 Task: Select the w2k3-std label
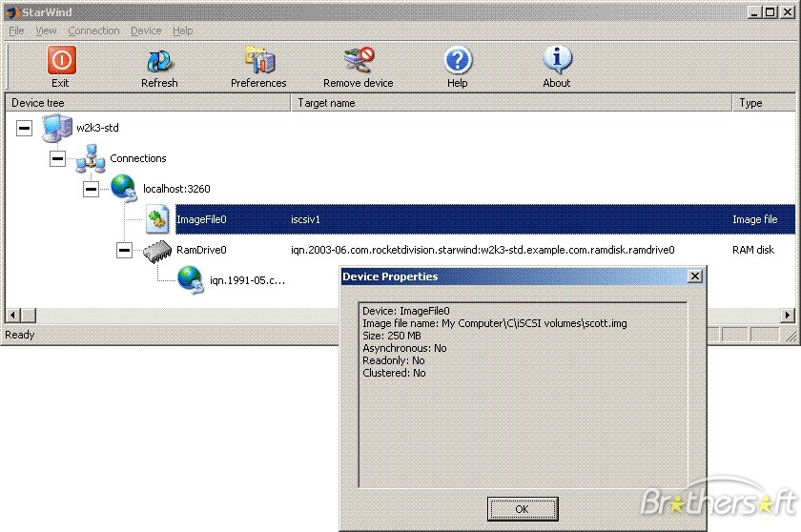point(97,128)
